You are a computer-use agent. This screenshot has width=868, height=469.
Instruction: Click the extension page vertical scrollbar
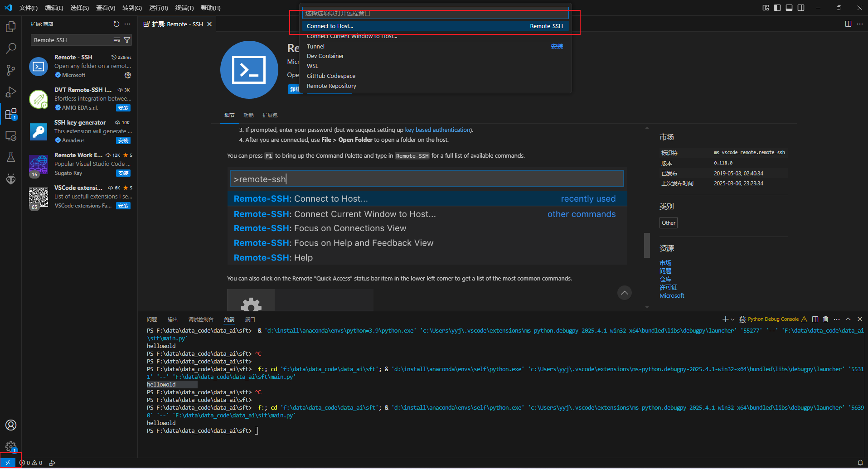[647, 245]
